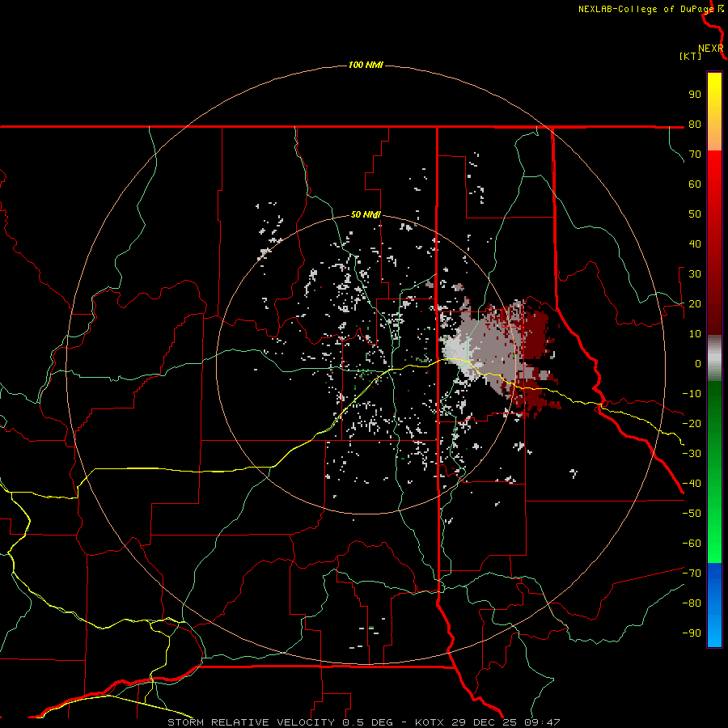Screen dimensions: 728x728
Task: Click the -40 knot scale label
Action: point(692,484)
